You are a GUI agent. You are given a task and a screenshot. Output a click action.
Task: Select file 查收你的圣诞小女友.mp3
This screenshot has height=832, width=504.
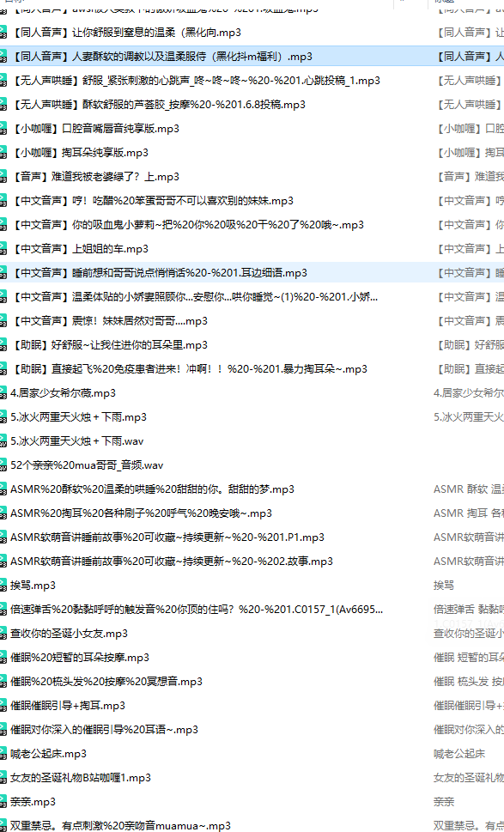(x=69, y=634)
